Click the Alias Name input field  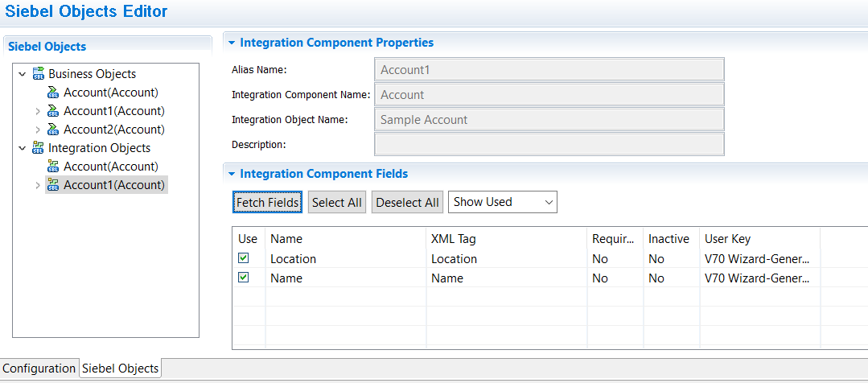(549, 70)
